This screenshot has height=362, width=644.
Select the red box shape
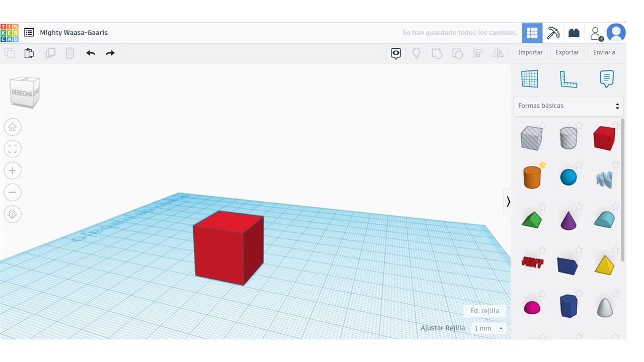tap(604, 138)
